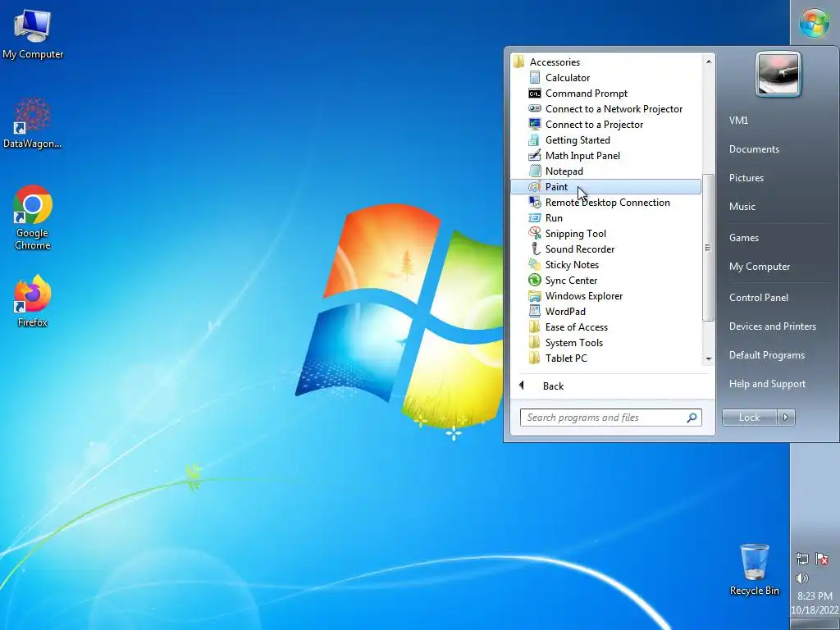840x630 pixels.
Task: Open Calculator from Accessories list
Action: 605,78
